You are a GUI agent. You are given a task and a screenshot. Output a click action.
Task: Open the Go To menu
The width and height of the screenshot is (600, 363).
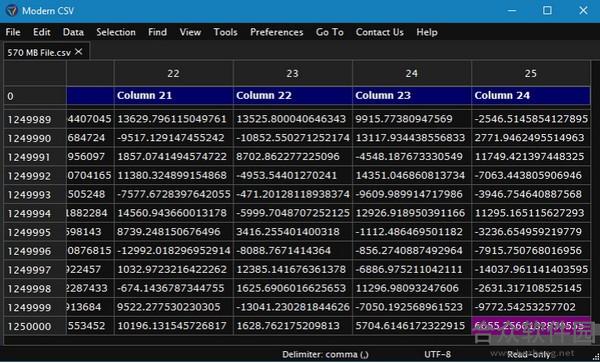coord(329,32)
